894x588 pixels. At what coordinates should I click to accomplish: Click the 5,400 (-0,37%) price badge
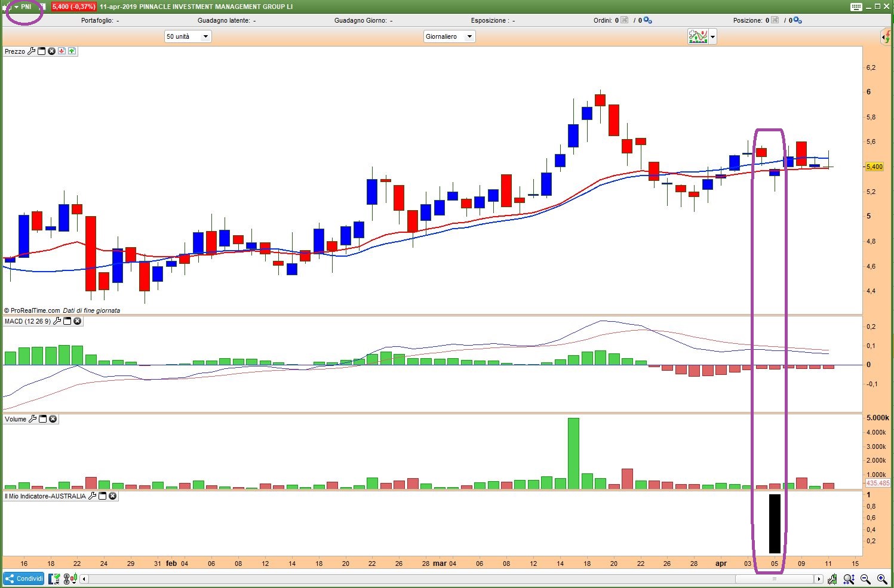[x=73, y=7]
